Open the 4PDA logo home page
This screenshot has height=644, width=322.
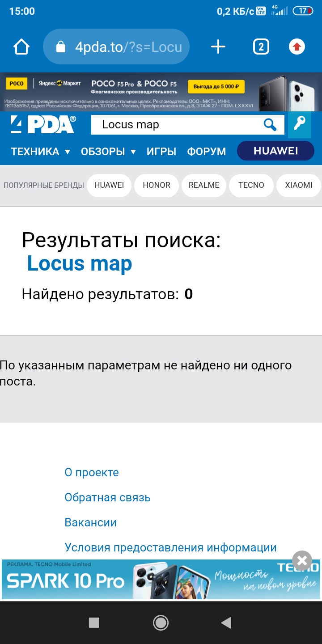click(43, 125)
